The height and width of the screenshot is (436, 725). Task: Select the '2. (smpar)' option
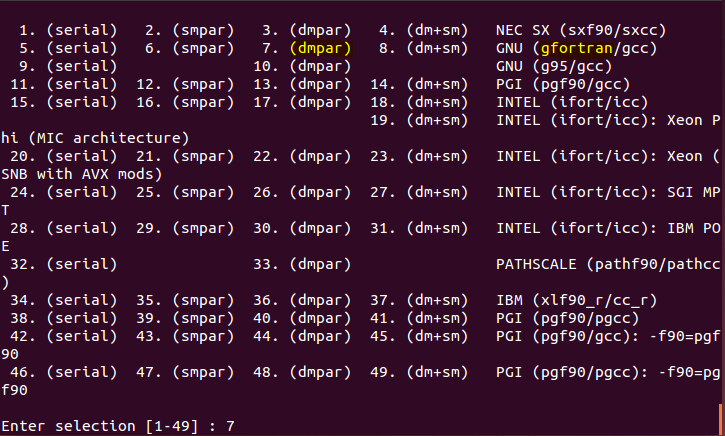coord(190,31)
